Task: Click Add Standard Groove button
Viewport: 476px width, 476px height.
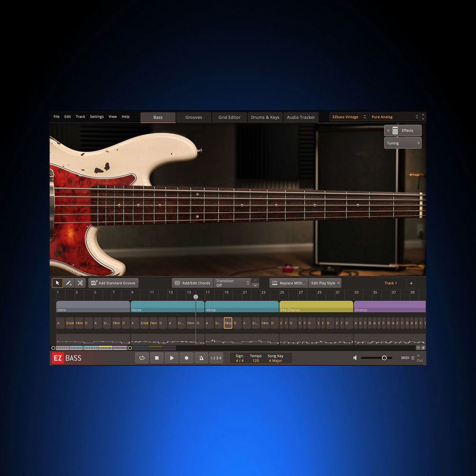Action: pos(113,283)
